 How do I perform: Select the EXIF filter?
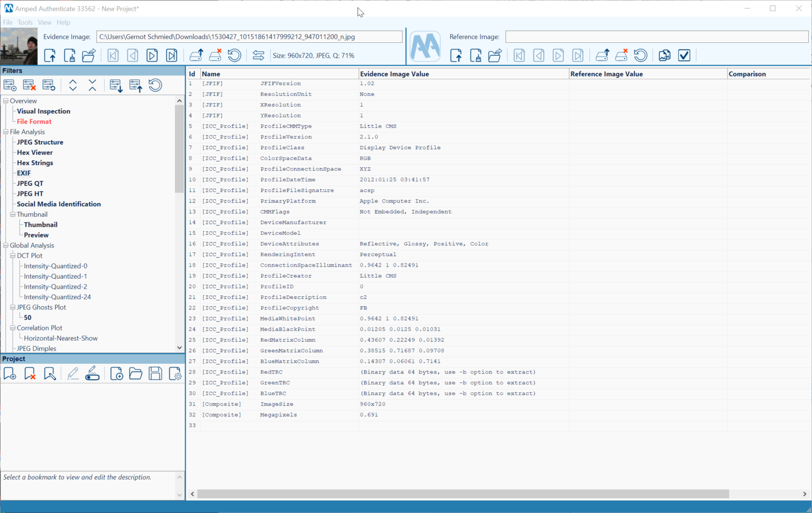coord(23,173)
